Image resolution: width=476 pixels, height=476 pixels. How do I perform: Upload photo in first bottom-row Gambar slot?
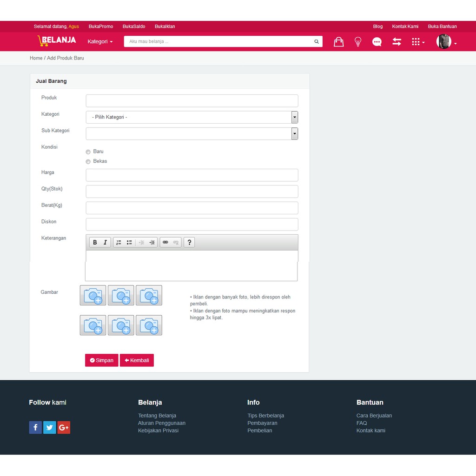93,325
